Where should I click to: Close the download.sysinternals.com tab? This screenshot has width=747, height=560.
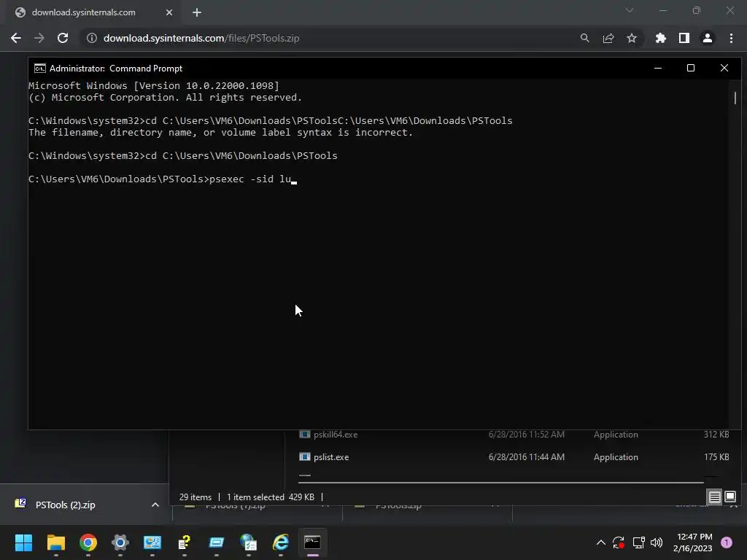click(169, 12)
